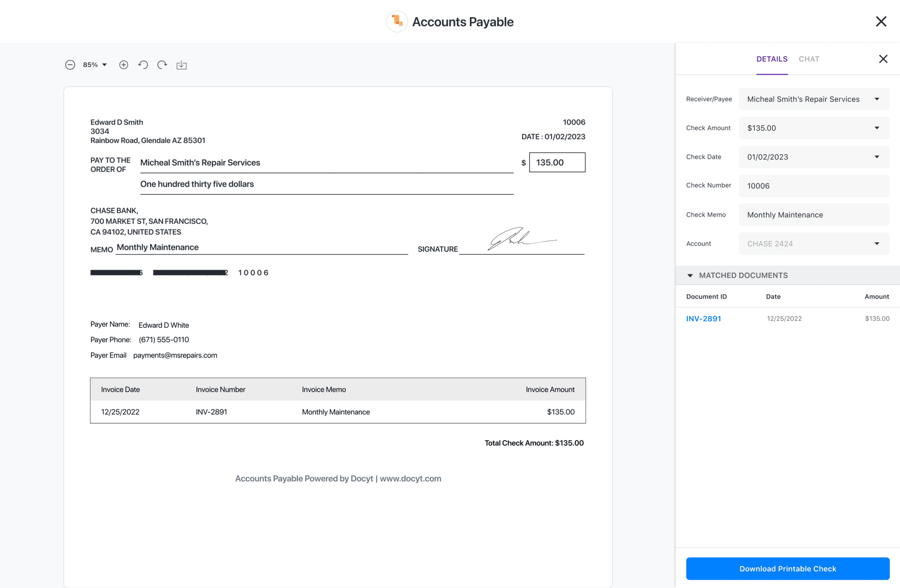Click Download Printable Check button
Image resolution: width=900 pixels, height=588 pixels.
[787, 569]
